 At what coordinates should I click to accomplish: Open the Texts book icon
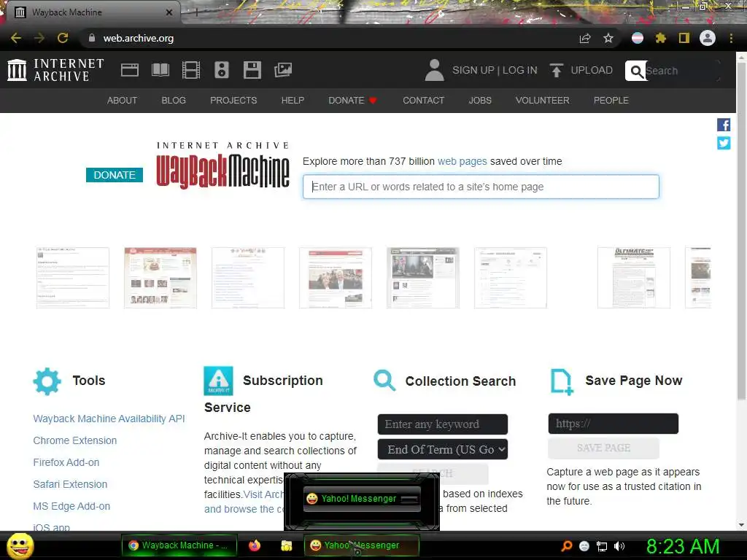(x=160, y=70)
